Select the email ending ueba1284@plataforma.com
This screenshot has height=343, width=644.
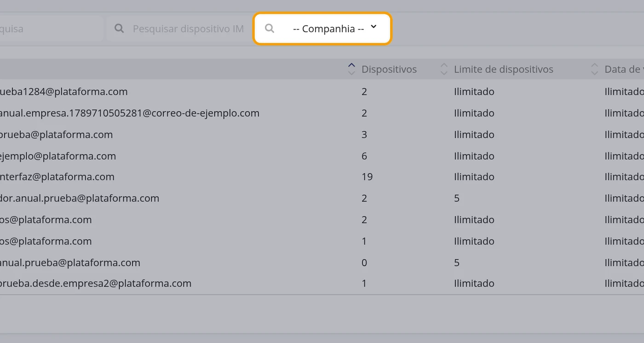pyautogui.click(x=63, y=92)
